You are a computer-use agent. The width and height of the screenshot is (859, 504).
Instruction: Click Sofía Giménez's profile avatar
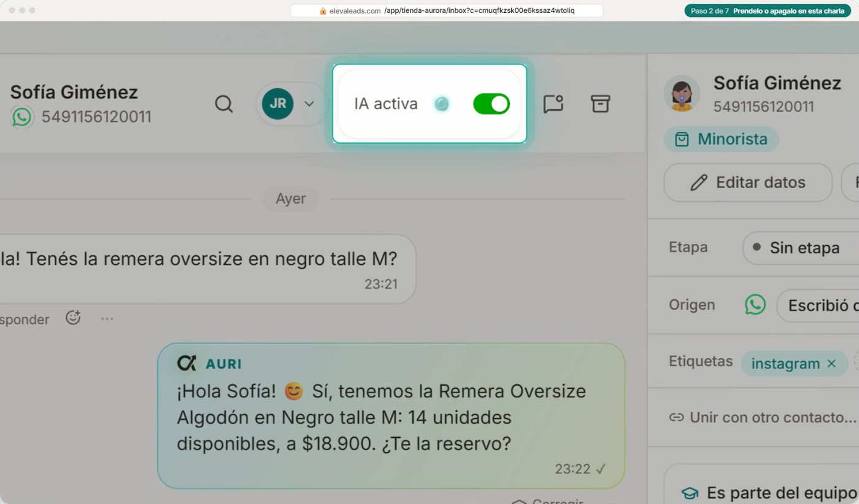click(682, 93)
